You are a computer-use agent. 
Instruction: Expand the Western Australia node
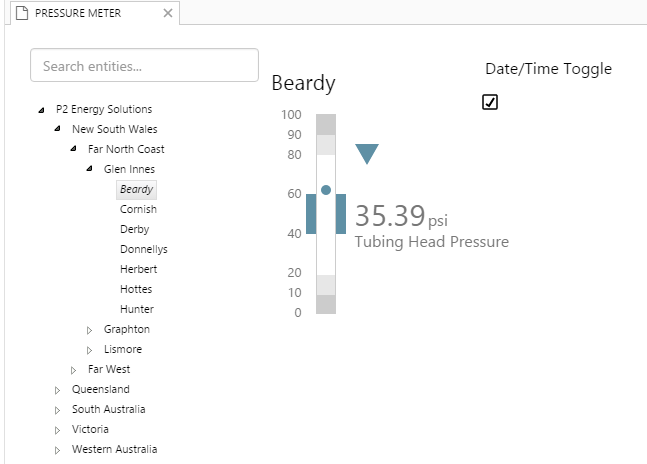coord(57,450)
